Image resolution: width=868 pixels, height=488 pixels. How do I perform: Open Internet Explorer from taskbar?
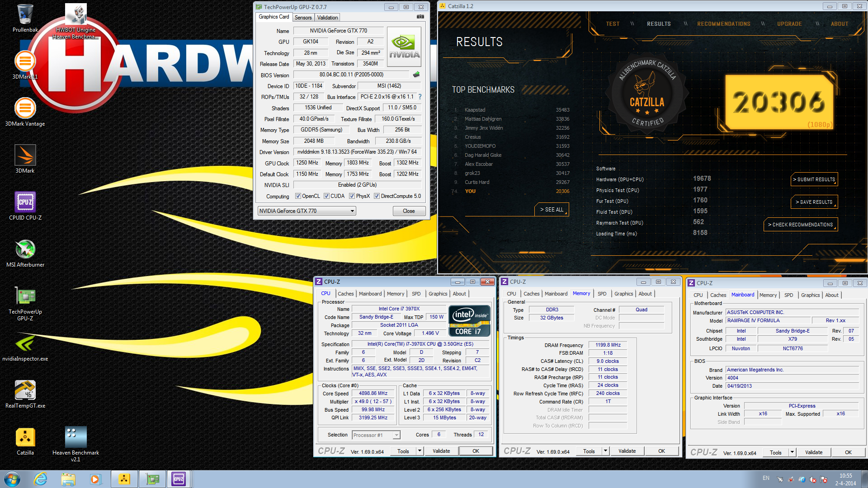(x=41, y=479)
